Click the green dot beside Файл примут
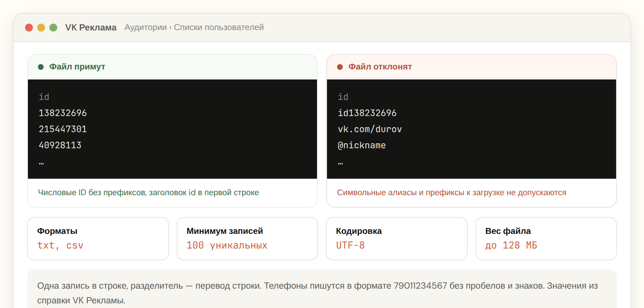Screen dimensions: 644x308 pos(41,67)
